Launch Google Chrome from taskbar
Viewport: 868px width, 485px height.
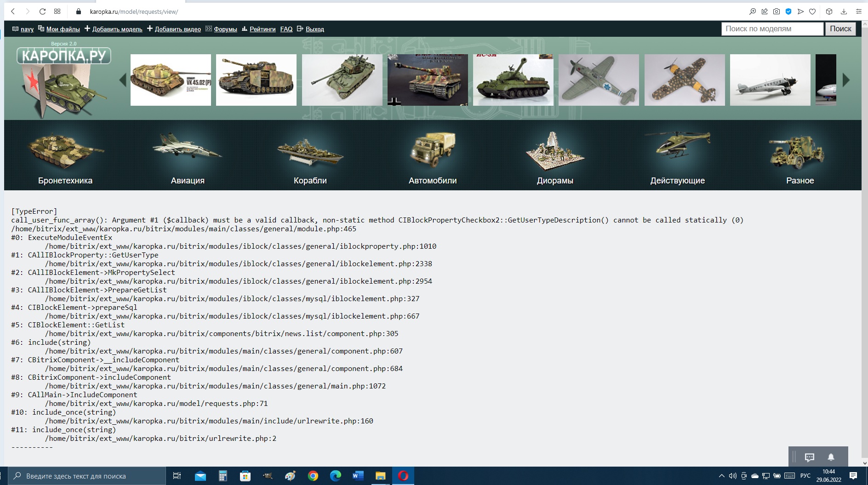313,476
